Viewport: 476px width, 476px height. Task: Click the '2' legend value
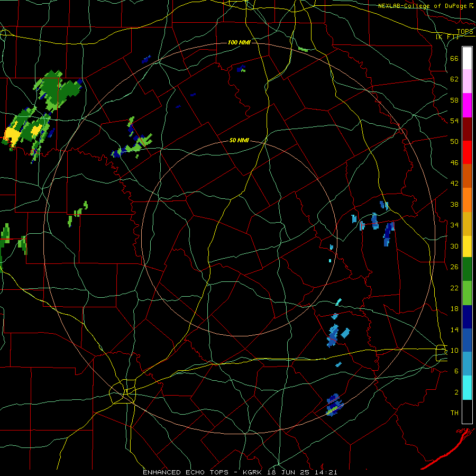(456, 392)
